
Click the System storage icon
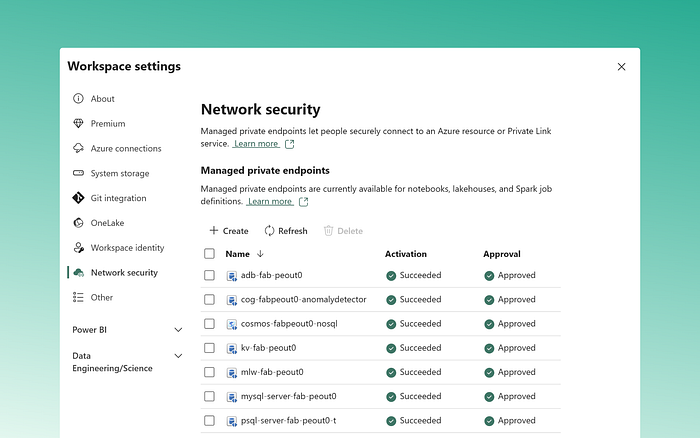click(x=79, y=173)
